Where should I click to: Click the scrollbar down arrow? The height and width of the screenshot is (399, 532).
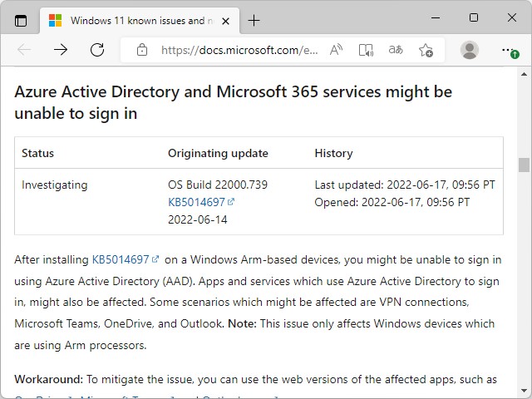click(x=524, y=392)
